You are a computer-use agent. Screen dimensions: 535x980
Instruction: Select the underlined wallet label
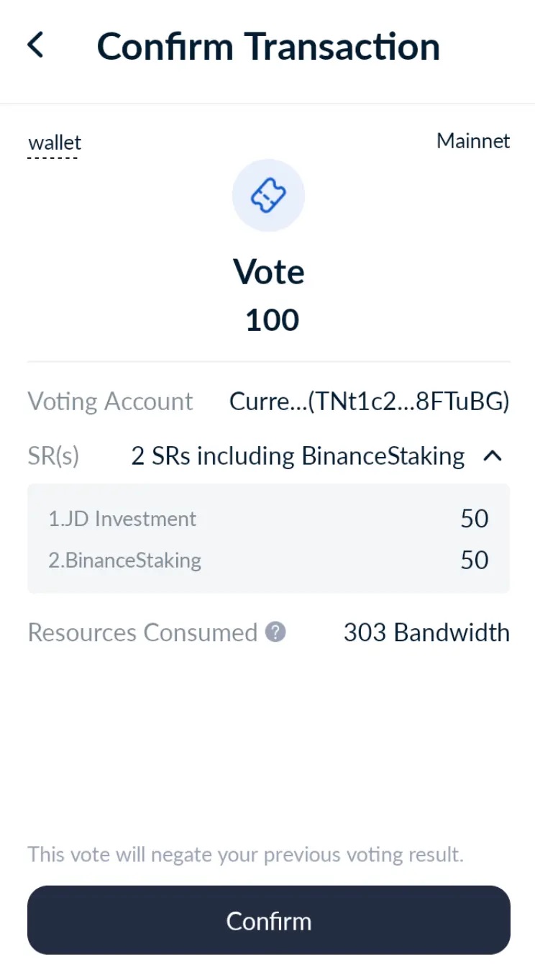54,142
